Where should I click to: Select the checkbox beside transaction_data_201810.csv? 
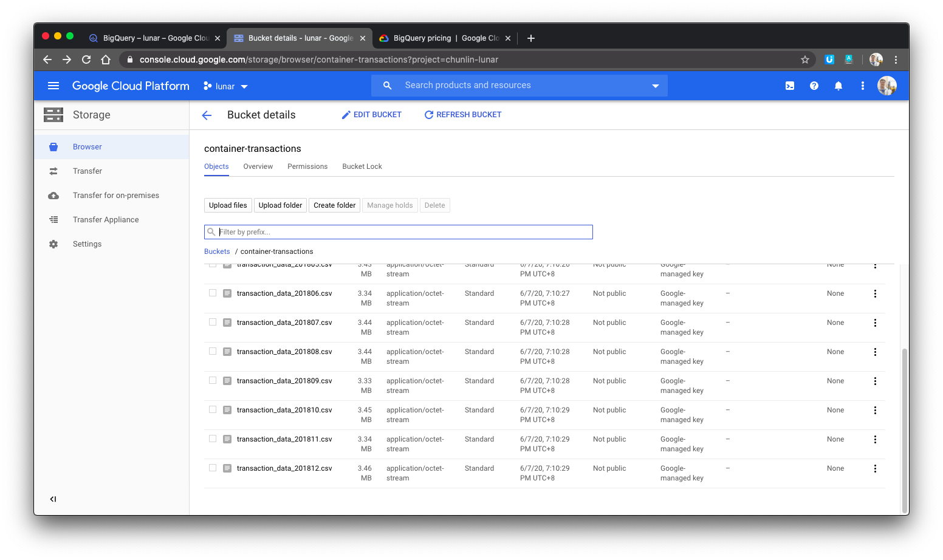click(212, 409)
